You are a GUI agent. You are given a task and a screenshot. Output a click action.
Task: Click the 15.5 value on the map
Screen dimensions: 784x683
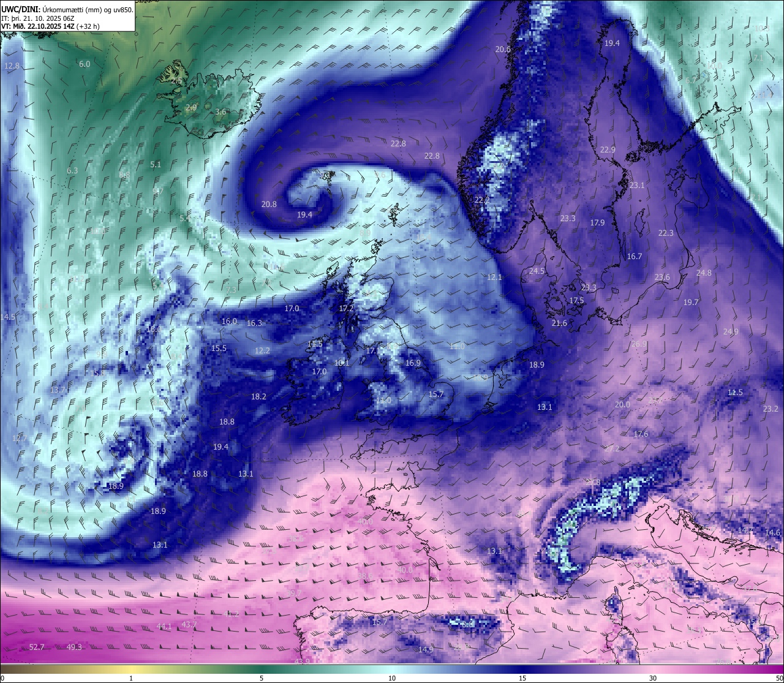click(x=219, y=349)
